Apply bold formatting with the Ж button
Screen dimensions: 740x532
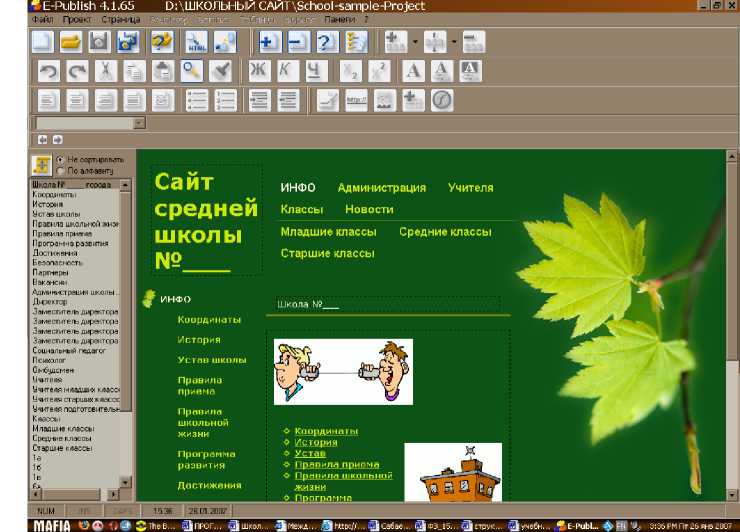(x=259, y=71)
